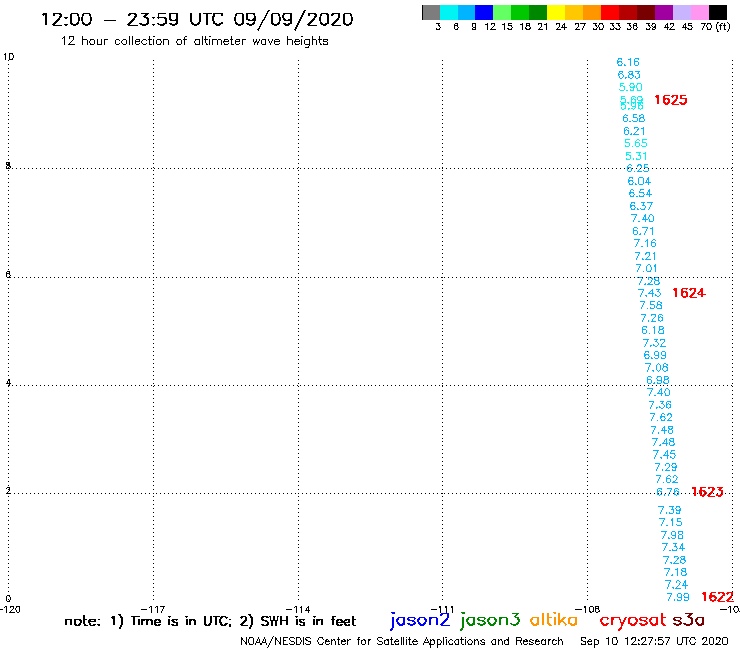Image resolution: width=740 pixels, height=650 pixels.
Task: Click the 7.98 wave height value
Action: pos(672,535)
